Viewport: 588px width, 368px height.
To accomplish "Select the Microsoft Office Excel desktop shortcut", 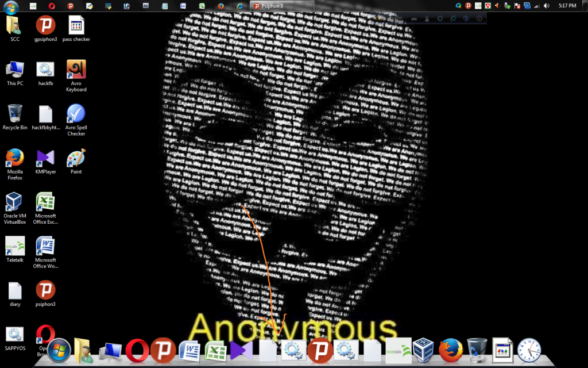I will tap(45, 208).
